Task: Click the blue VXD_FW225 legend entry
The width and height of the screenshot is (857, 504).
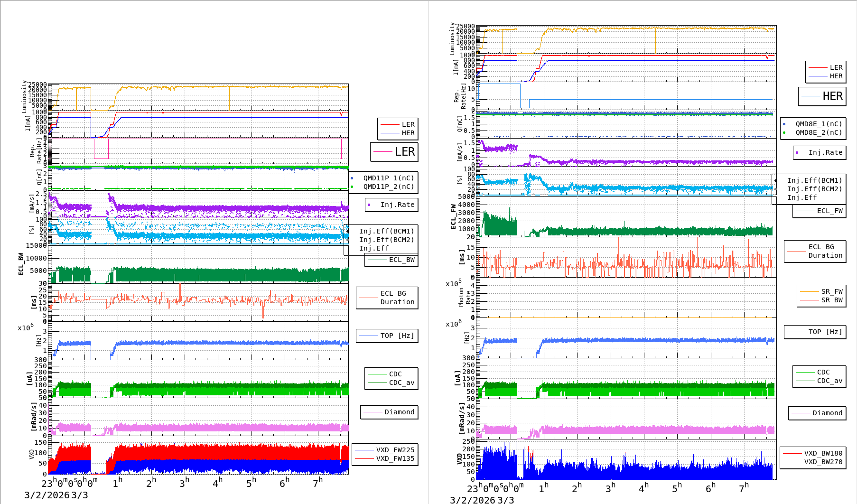Action: pyautogui.click(x=395, y=450)
